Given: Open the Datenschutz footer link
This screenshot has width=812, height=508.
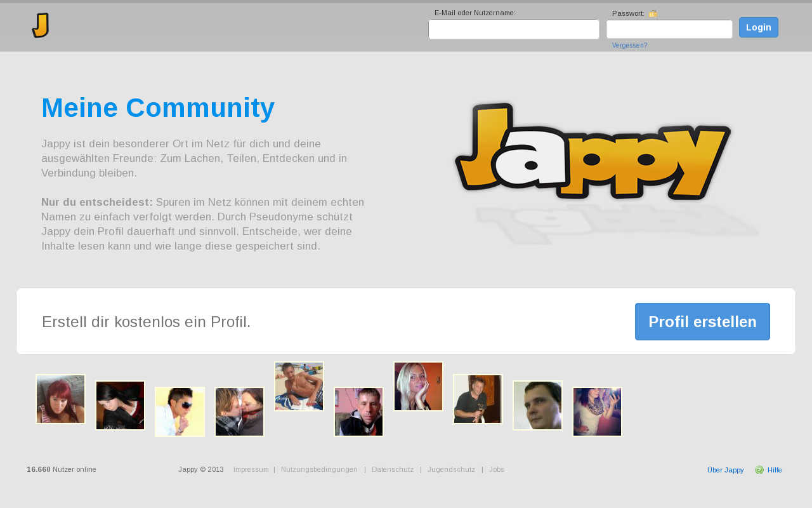Looking at the screenshot, I should tap(393, 470).
